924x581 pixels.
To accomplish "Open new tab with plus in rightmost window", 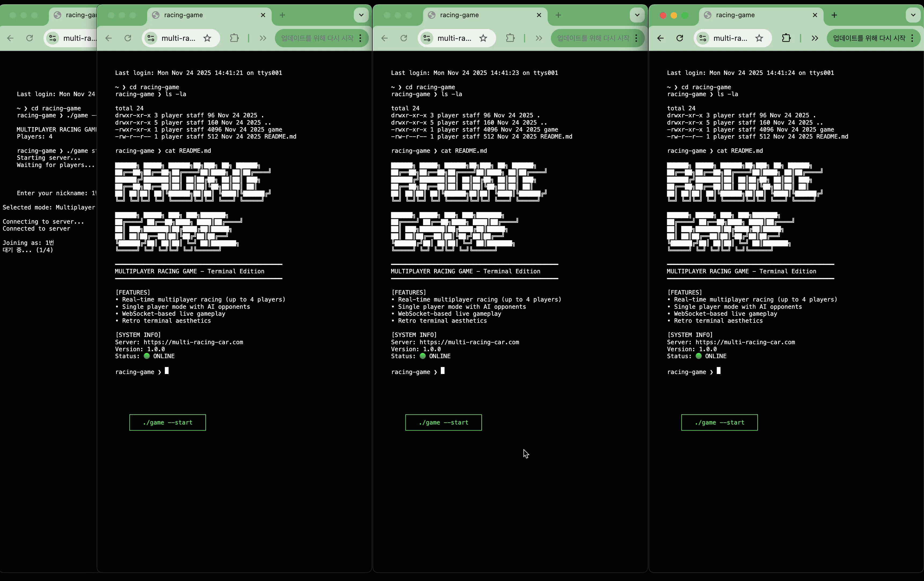I will pos(834,15).
